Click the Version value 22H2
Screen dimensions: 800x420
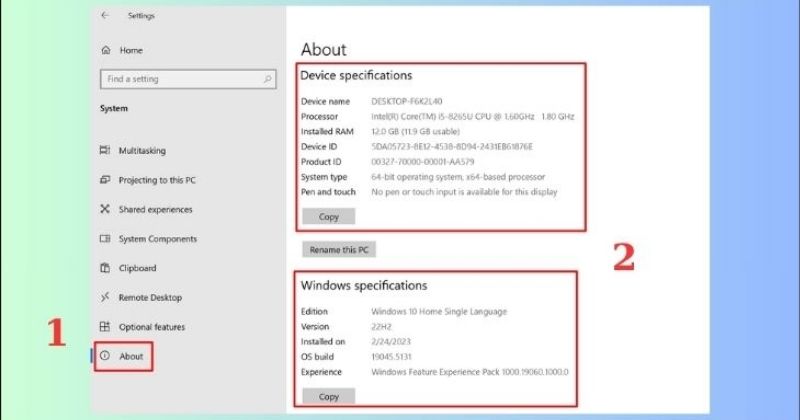[x=381, y=327]
